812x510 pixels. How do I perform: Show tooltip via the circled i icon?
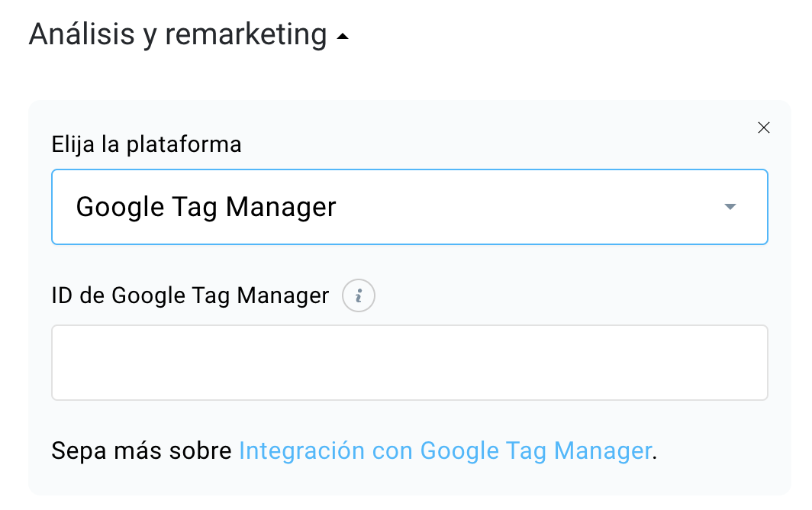pos(359,295)
